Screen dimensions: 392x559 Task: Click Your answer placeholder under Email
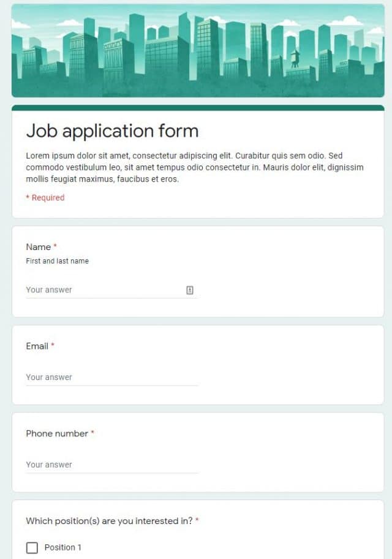pos(49,376)
